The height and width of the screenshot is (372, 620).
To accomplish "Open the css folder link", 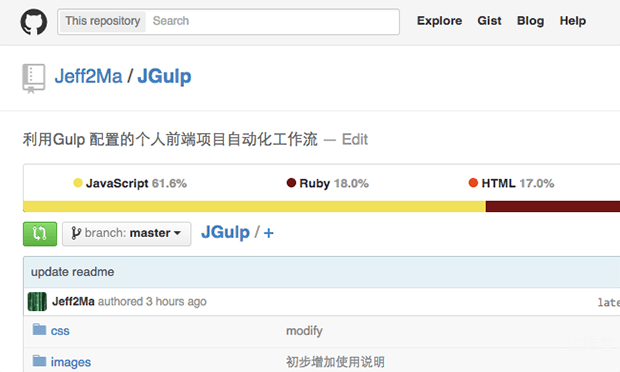I will click(60, 330).
